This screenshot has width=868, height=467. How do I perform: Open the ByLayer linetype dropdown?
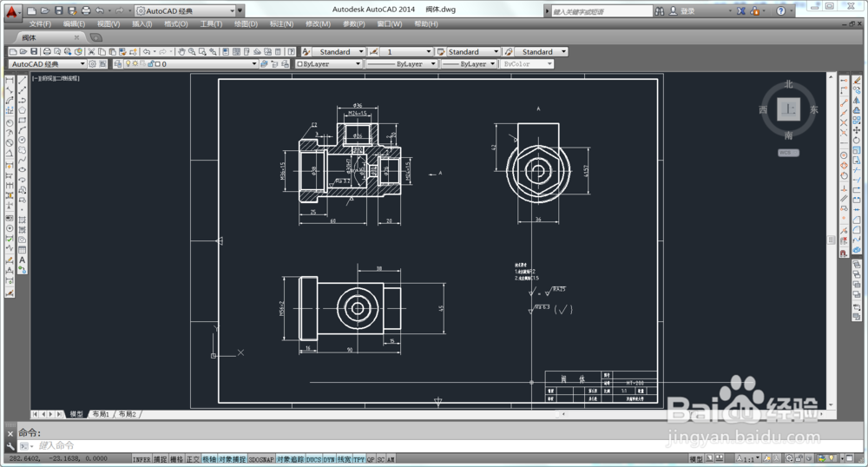point(401,63)
